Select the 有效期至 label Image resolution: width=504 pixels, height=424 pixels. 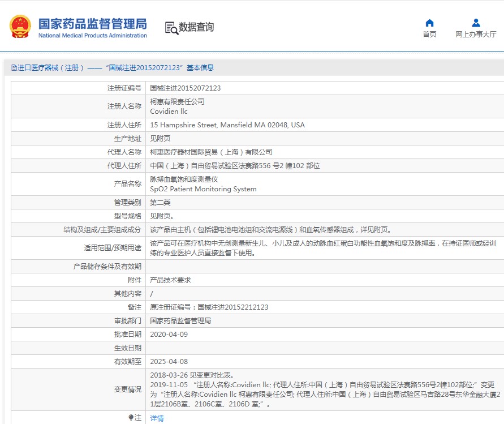128,362
